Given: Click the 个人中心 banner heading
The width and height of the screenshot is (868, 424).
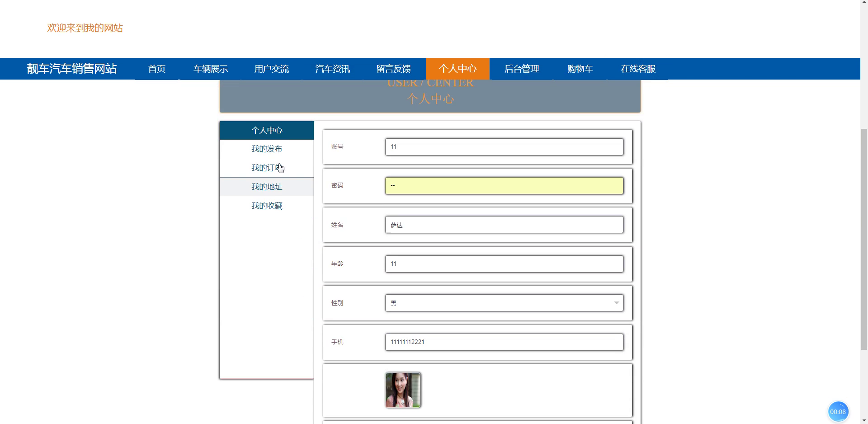Looking at the screenshot, I should point(430,99).
